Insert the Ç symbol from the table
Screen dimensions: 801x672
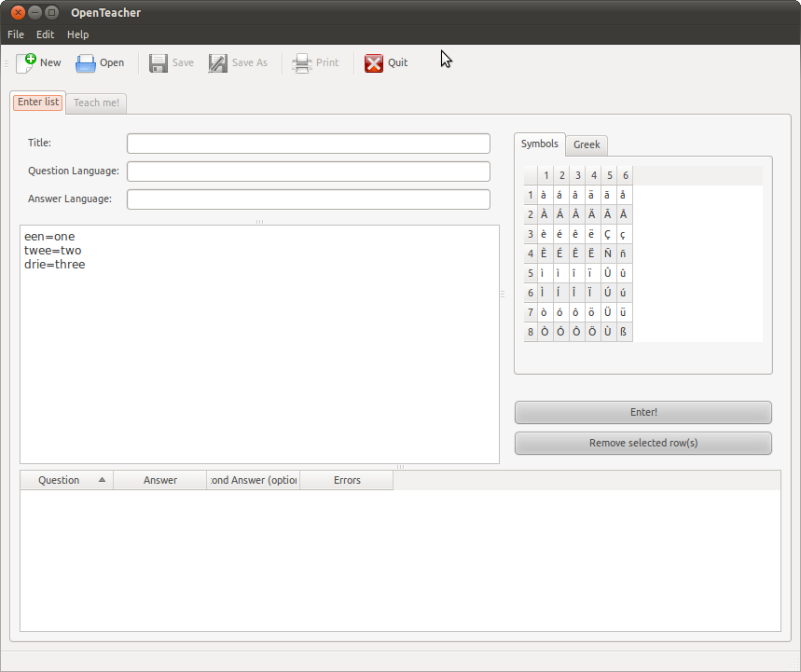607,234
